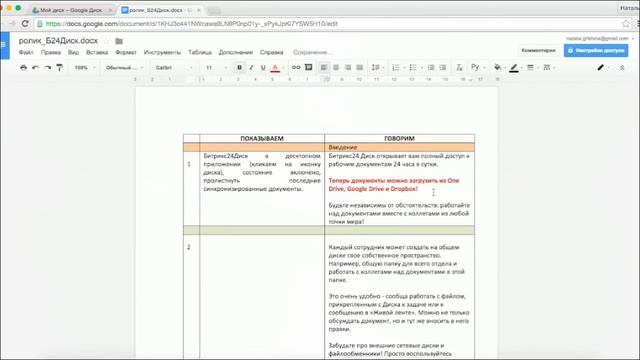Image resolution: width=640 pixels, height=360 pixels.
Task: Open the account email dropdown
Action: point(600,38)
